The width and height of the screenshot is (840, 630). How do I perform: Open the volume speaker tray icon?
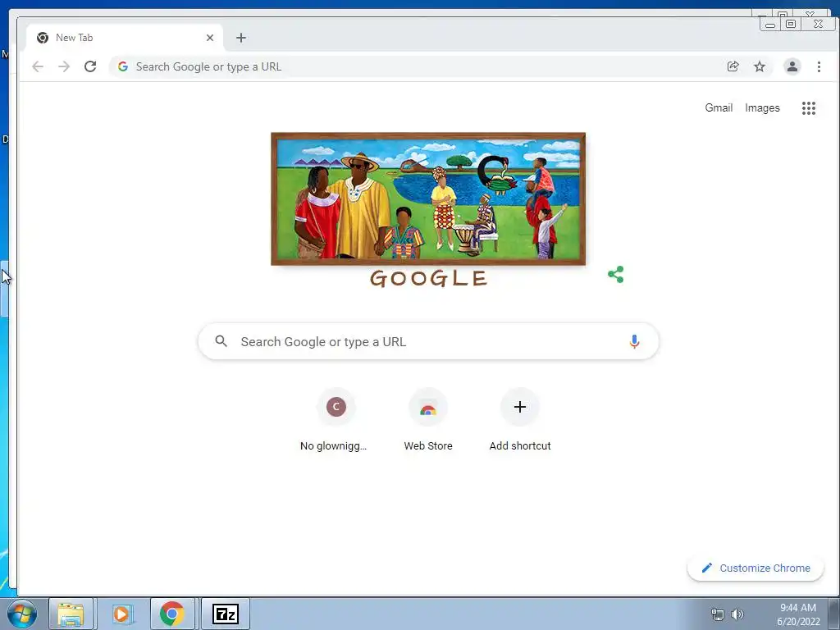point(737,614)
